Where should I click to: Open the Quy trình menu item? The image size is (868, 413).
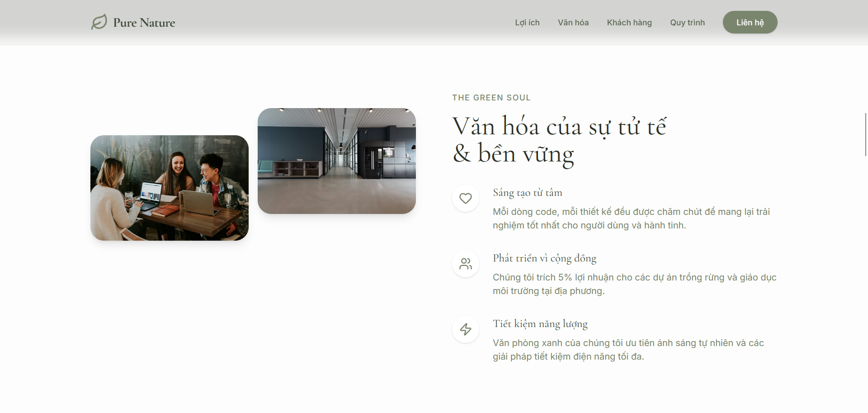tap(687, 23)
